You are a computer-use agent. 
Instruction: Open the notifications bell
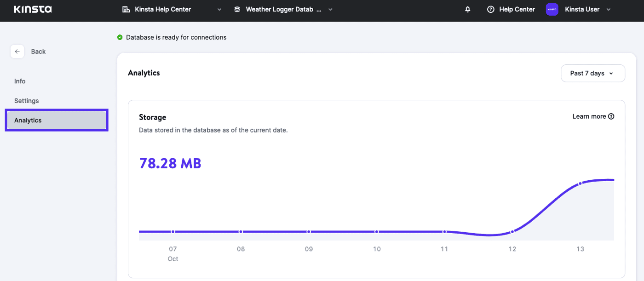tap(468, 9)
